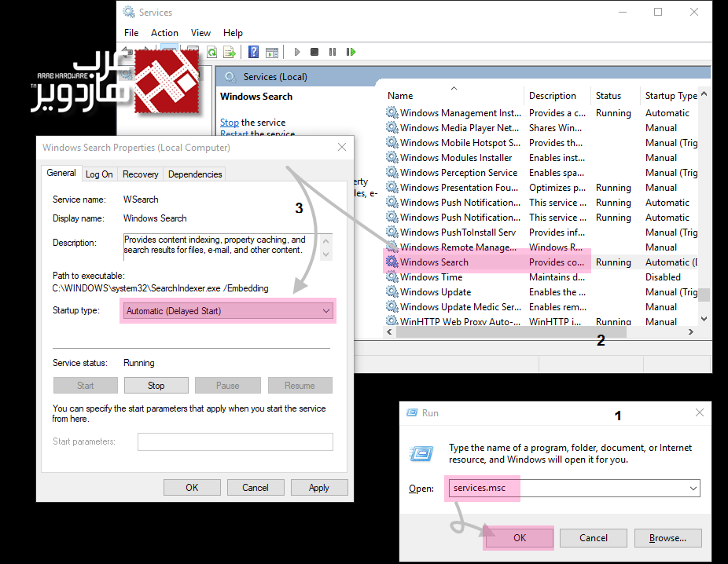Click the Description box scroll-down arrow
The image size is (728, 564).
pyautogui.click(x=326, y=255)
